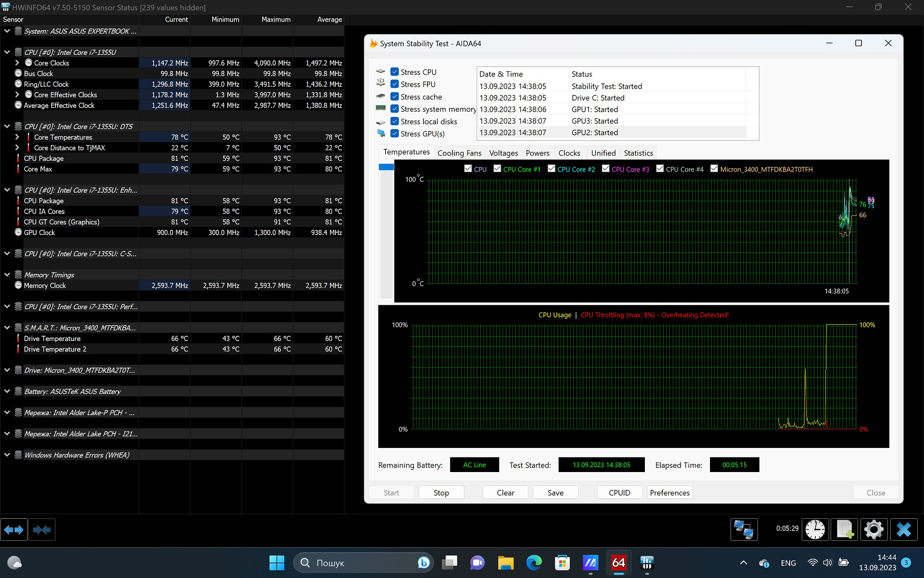
Task: Switch to AIDA64 taskbar icon
Action: click(618, 563)
